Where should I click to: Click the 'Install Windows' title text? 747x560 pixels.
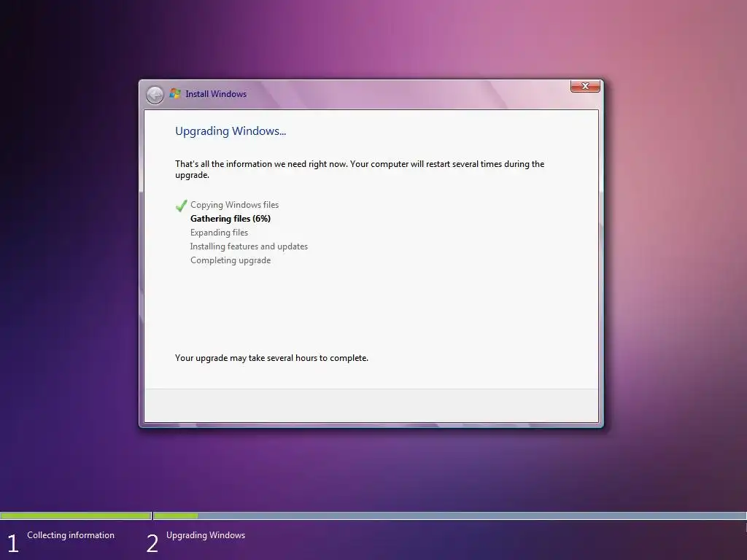216,94
